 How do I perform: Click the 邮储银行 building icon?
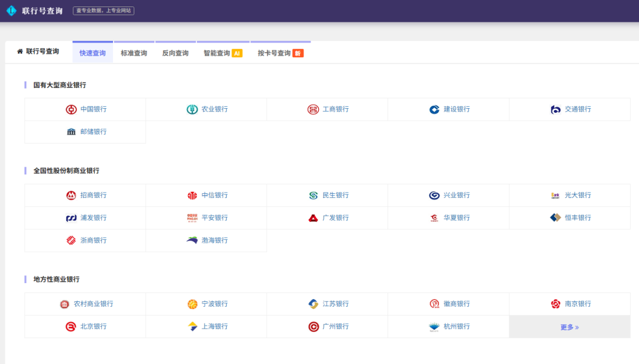pyautogui.click(x=72, y=132)
